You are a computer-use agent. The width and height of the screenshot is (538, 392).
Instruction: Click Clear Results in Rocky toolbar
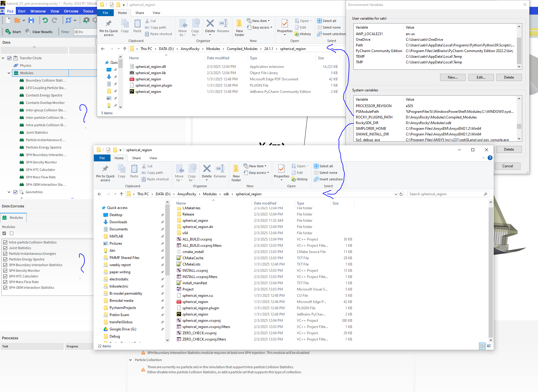click(x=39, y=32)
